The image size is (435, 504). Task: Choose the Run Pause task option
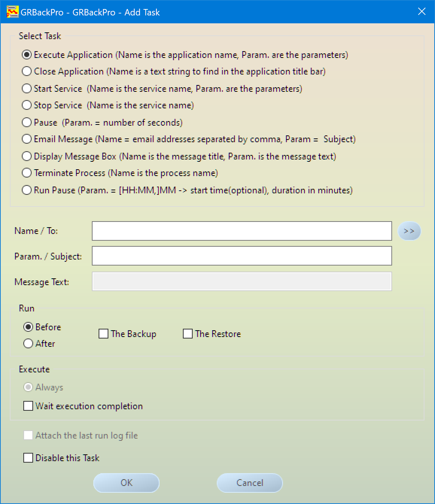[x=27, y=190]
